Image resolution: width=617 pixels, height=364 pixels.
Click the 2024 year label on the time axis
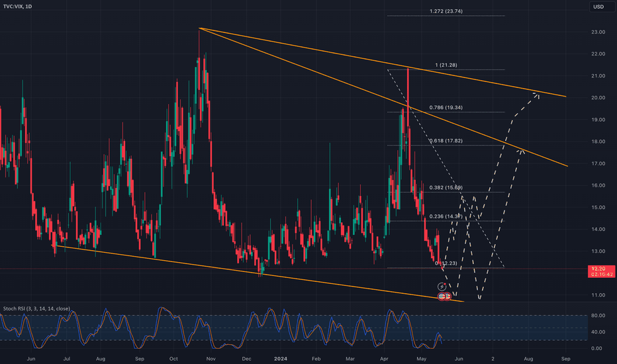tap(281, 359)
